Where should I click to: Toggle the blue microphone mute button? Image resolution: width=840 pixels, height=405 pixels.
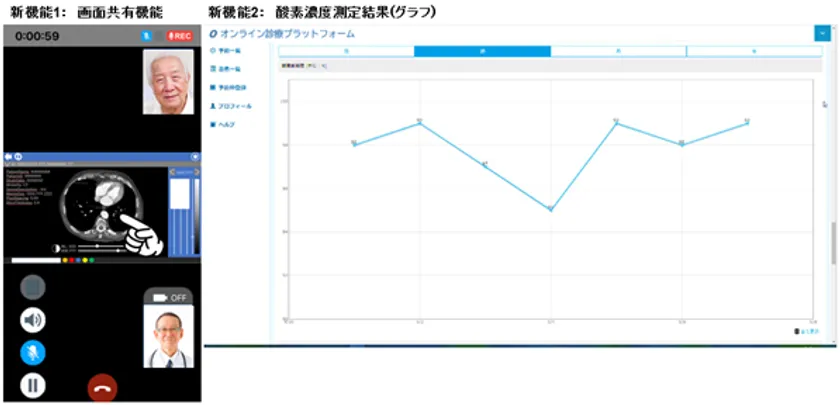(x=33, y=353)
